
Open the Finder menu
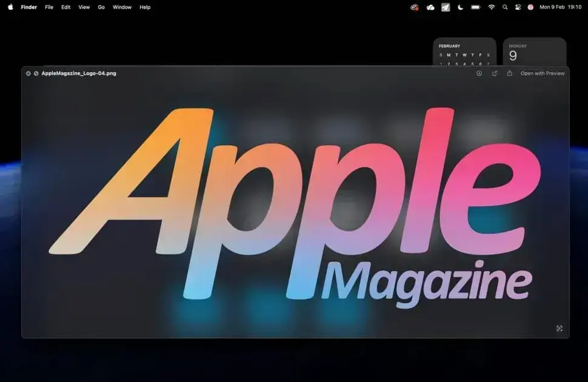tap(29, 7)
